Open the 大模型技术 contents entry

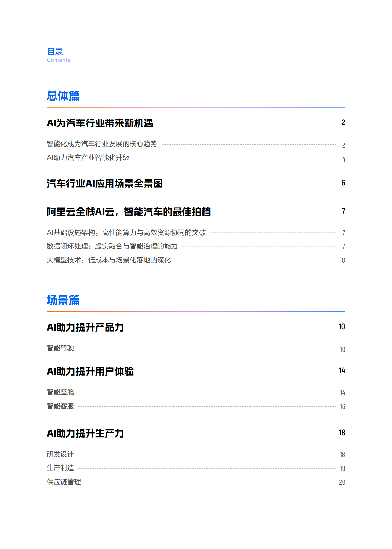pyautogui.click(x=109, y=260)
